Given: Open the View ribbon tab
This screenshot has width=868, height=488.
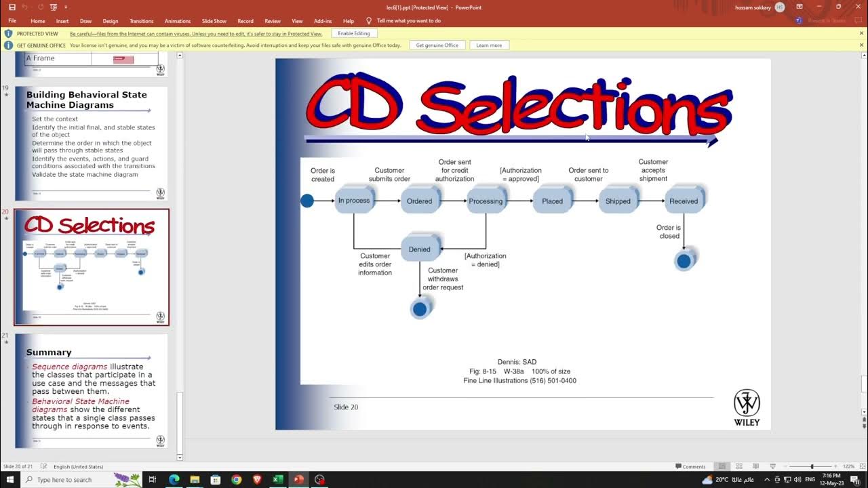Looking at the screenshot, I should 297,21.
